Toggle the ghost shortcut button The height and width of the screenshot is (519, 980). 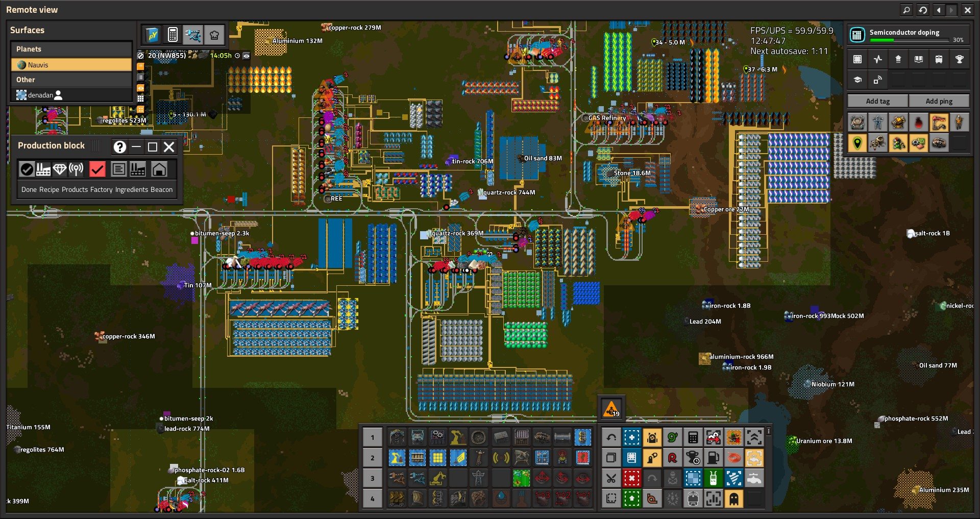click(733, 499)
